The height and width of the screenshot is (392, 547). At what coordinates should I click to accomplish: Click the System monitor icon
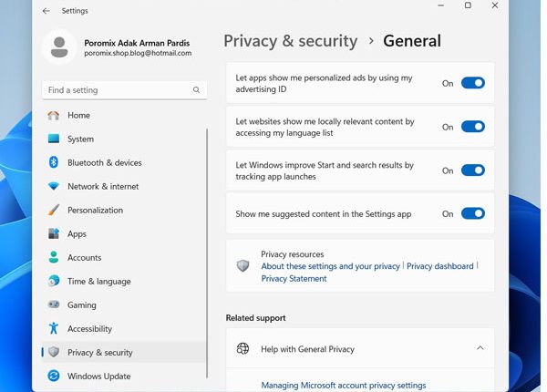[x=54, y=139]
